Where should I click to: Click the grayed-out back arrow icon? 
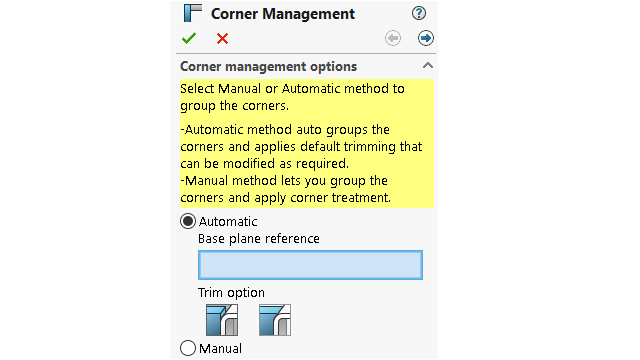[393, 38]
